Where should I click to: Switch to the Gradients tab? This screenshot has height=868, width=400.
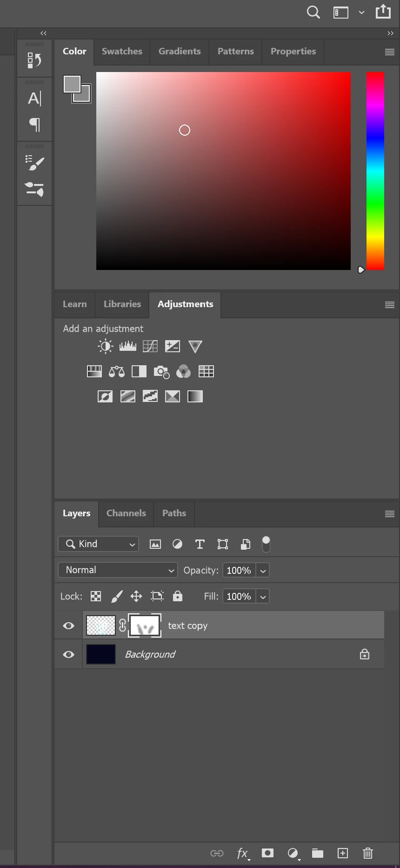pyautogui.click(x=180, y=52)
